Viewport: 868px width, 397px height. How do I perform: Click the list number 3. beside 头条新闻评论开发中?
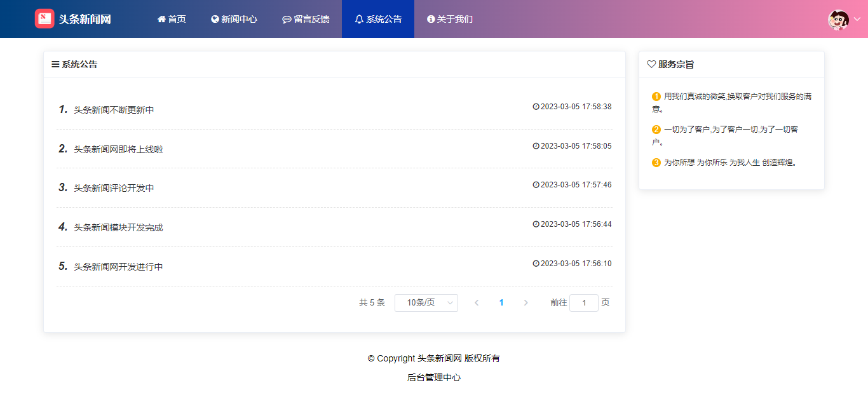pos(63,187)
